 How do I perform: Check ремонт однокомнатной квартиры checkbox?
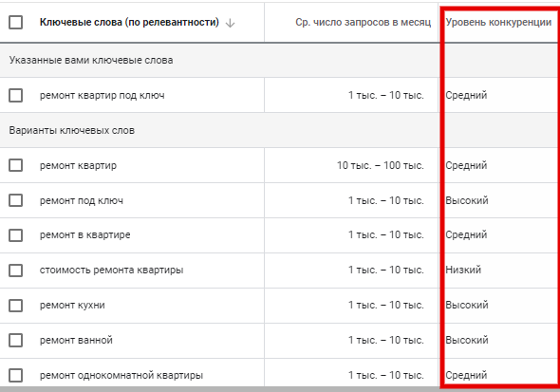(16, 375)
